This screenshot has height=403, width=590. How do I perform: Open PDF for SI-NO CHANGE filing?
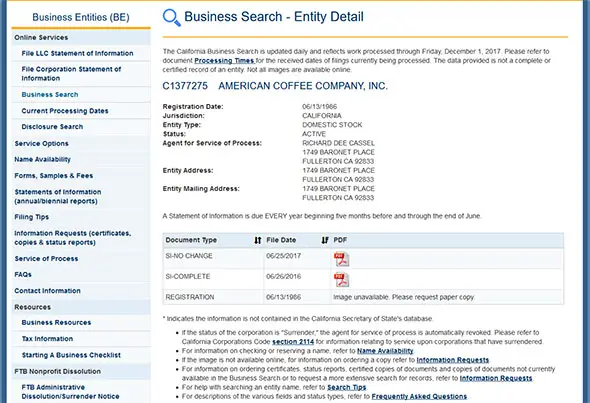pyautogui.click(x=341, y=259)
